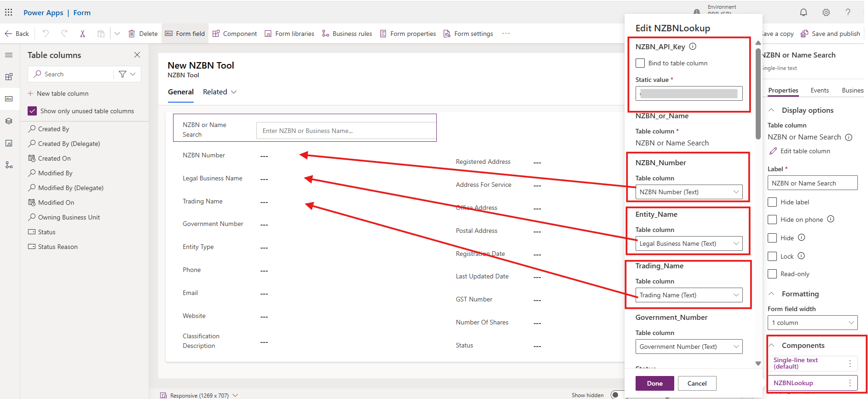Click the Undo arrow icon
The width and height of the screenshot is (868, 399).
tap(46, 34)
